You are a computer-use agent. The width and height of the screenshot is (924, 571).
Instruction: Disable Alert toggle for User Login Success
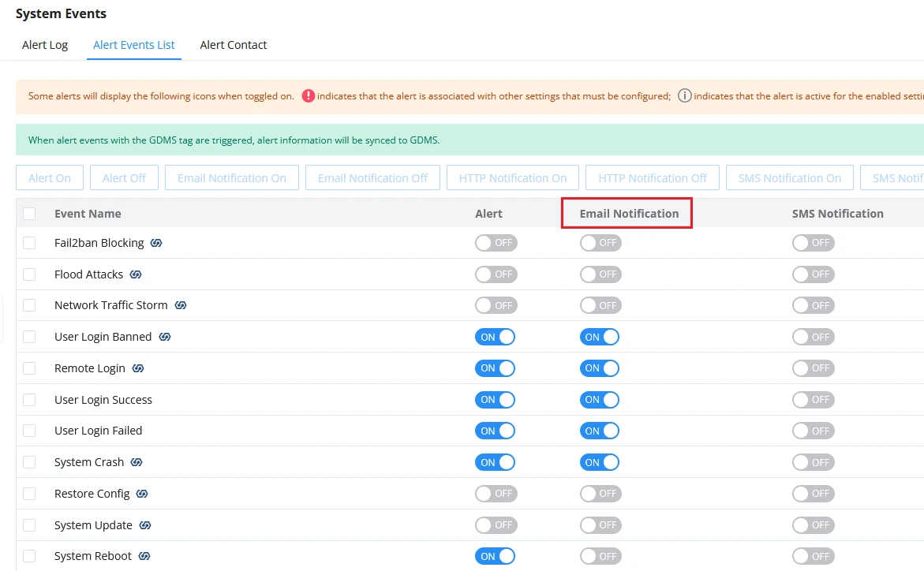[x=495, y=400]
